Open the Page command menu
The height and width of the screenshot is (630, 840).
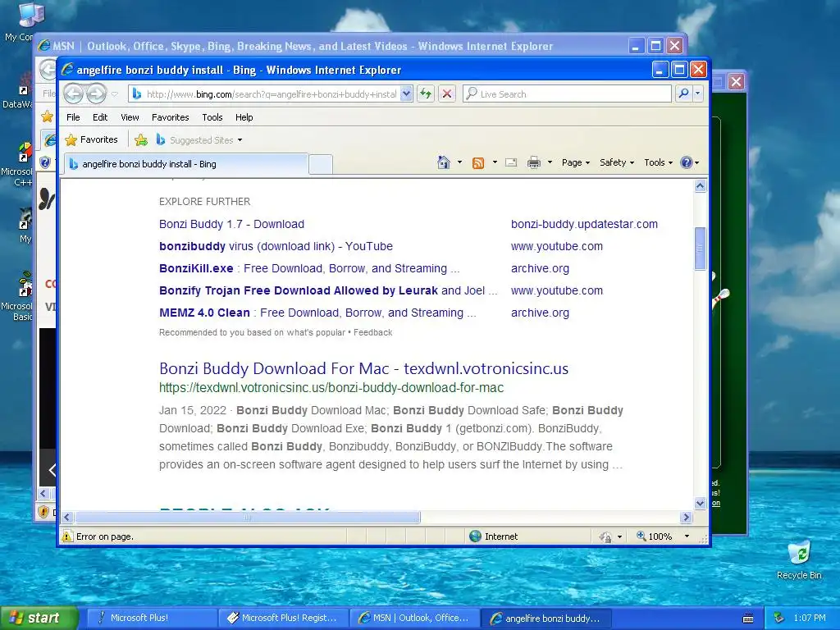tap(575, 162)
